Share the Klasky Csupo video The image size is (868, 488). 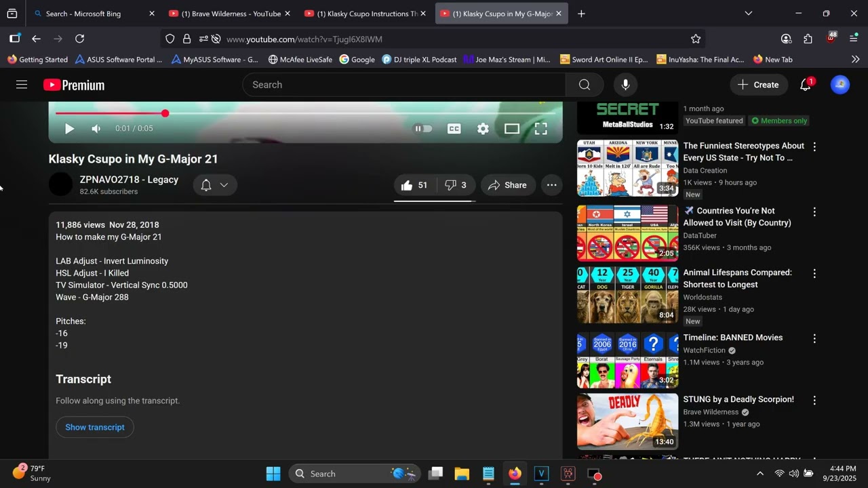[x=508, y=185]
